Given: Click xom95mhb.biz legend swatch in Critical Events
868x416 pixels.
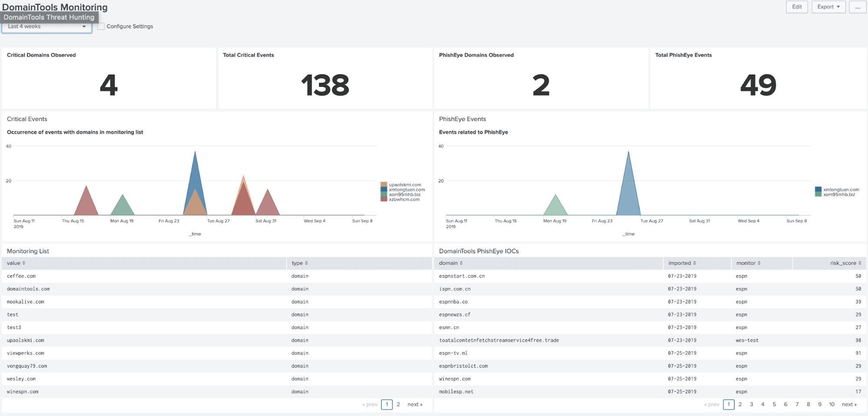Looking at the screenshot, I should 384,195.
